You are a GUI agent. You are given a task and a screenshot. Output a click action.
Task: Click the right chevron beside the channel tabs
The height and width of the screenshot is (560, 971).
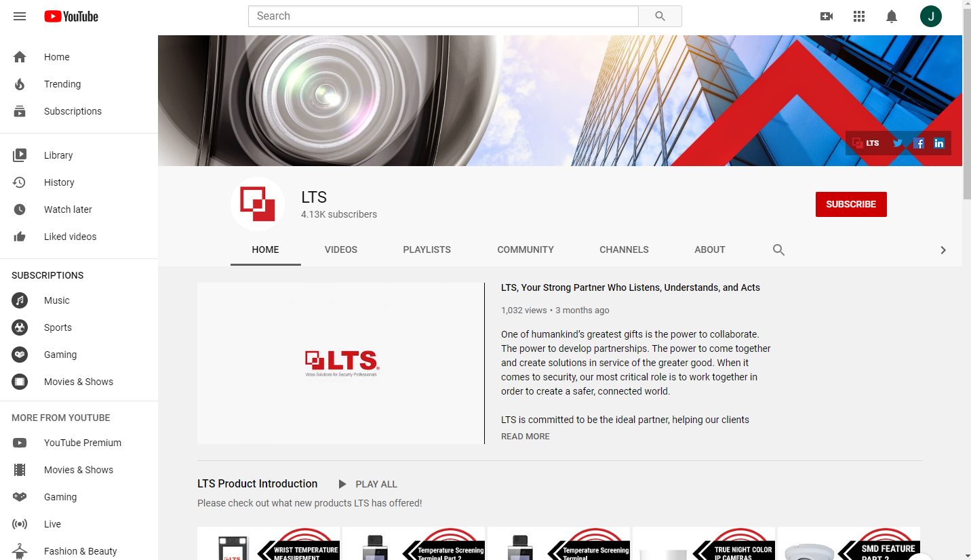click(x=943, y=249)
